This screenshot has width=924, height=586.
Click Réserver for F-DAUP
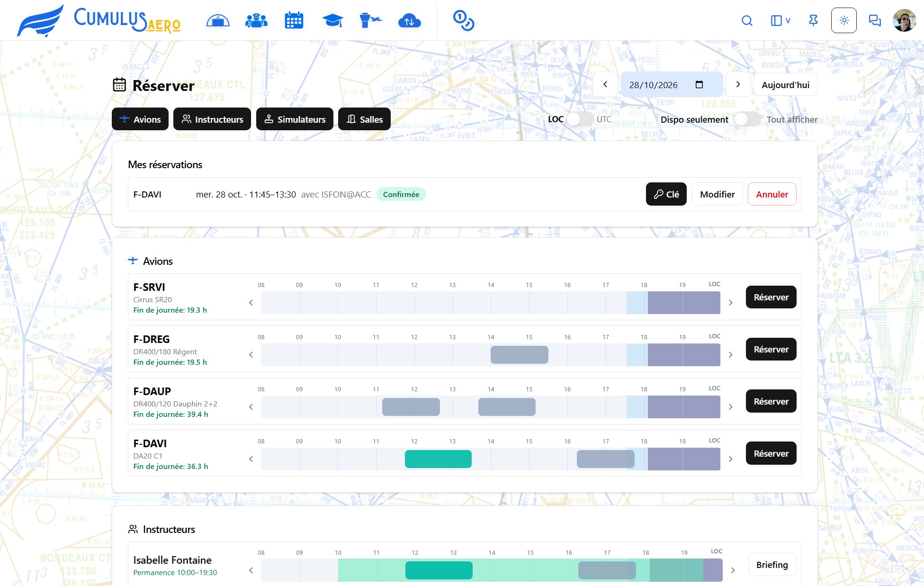coord(771,401)
